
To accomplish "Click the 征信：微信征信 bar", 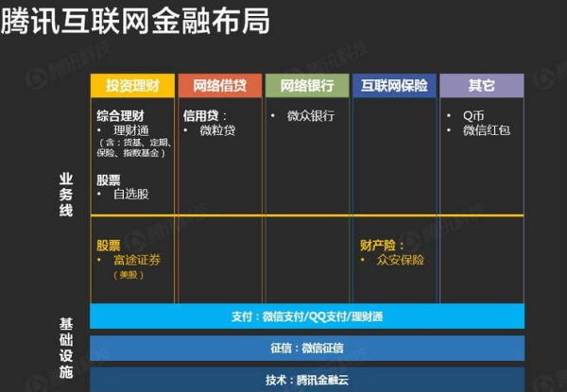I will tap(306, 348).
